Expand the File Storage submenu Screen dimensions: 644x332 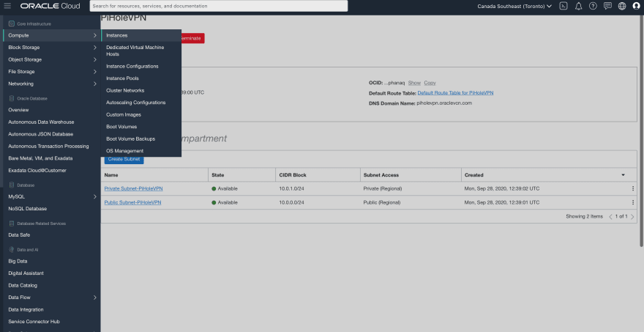tap(94, 72)
